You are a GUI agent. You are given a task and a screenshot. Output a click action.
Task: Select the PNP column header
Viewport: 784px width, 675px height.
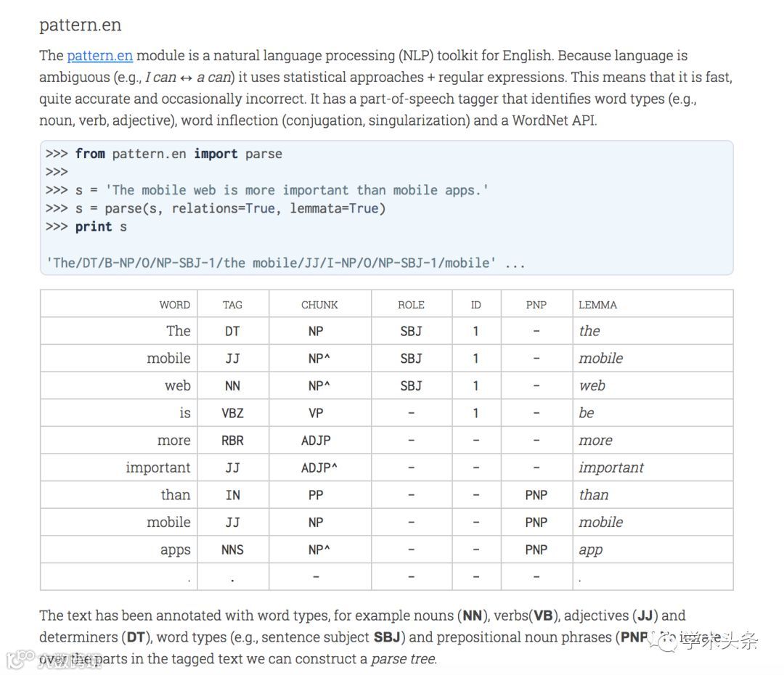[536, 305]
